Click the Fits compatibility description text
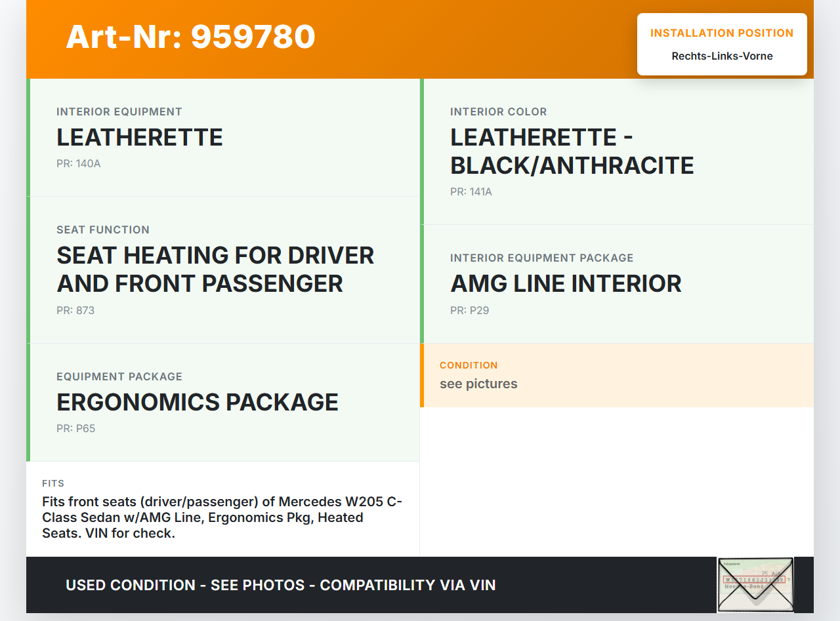 (x=222, y=517)
